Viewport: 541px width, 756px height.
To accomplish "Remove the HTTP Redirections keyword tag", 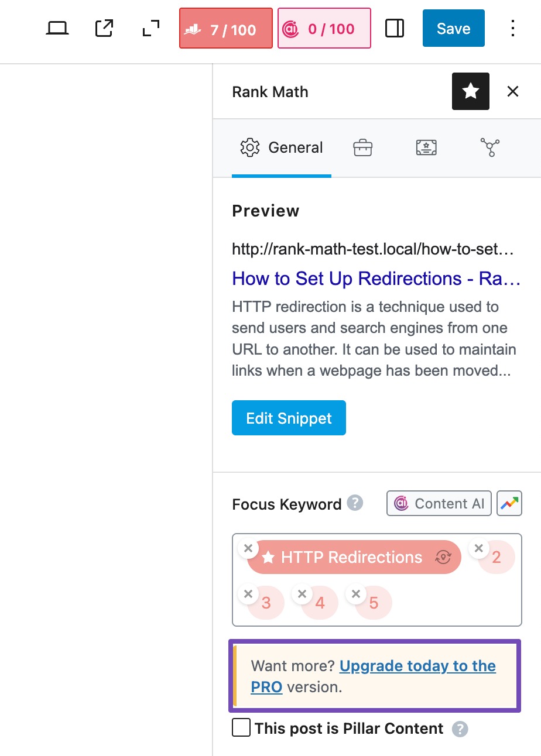I will click(x=248, y=549).
